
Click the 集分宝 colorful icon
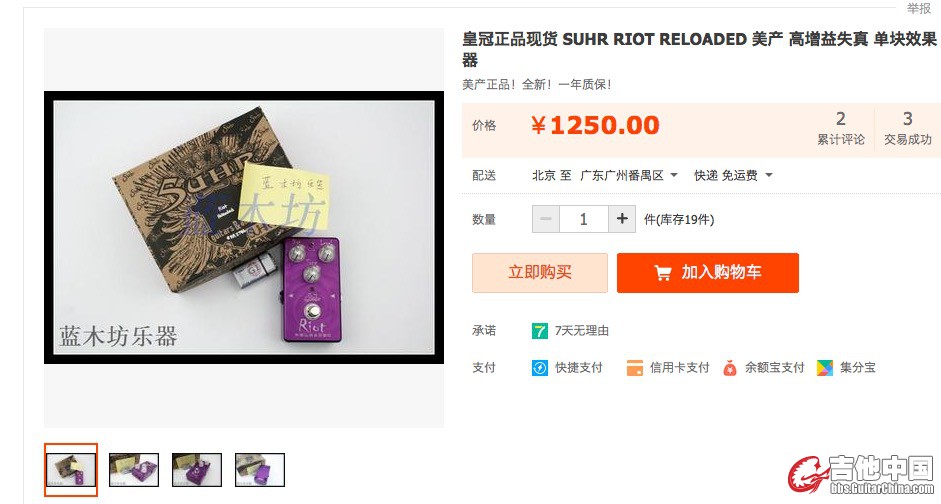(825, 368)
